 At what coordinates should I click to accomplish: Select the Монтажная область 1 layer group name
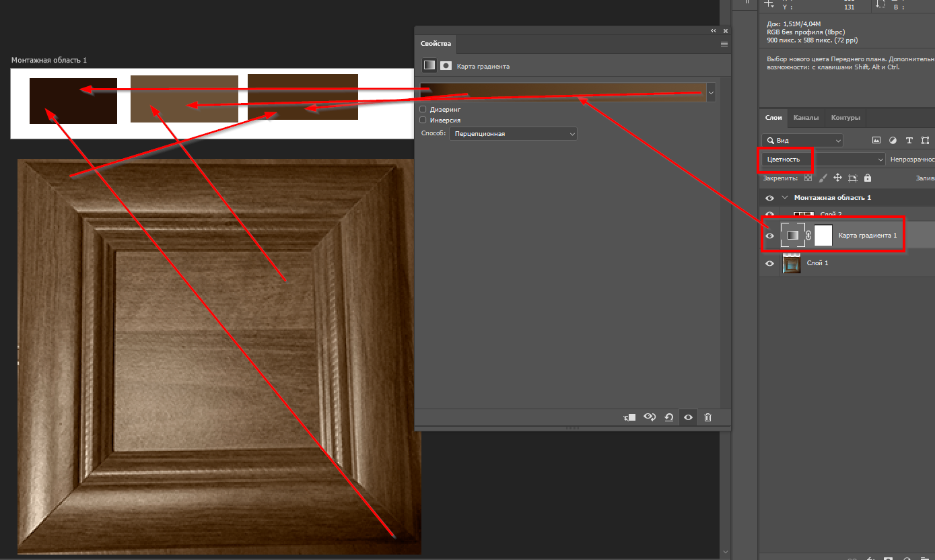tap(833, 198)
